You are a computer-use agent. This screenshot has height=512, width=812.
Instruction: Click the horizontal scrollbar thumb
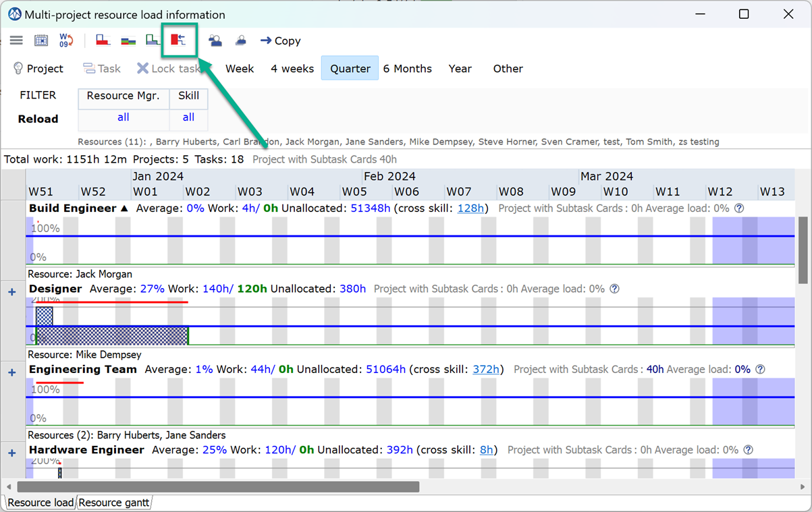(x=218, y=486)
